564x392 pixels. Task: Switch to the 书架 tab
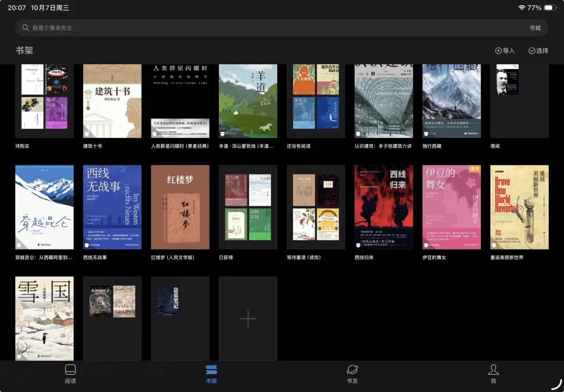click(211, 374)
